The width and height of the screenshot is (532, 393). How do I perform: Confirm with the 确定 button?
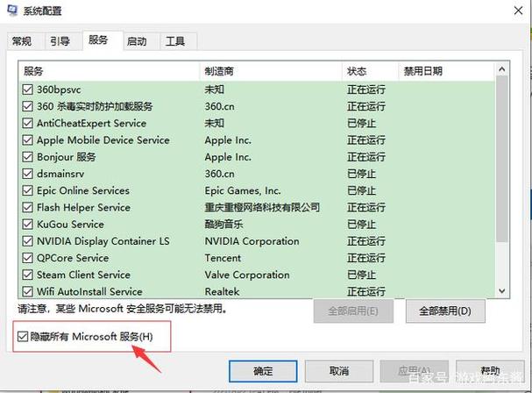pos(263,371)
